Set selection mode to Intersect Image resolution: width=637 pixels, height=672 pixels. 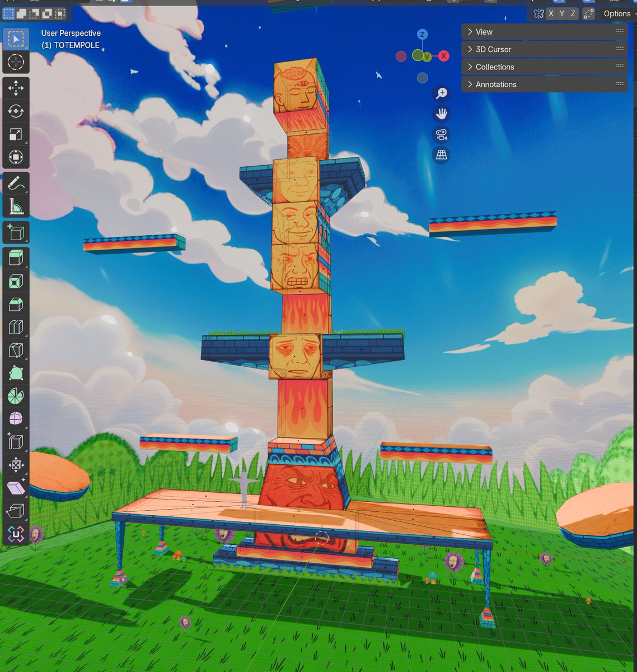point(60,13)
